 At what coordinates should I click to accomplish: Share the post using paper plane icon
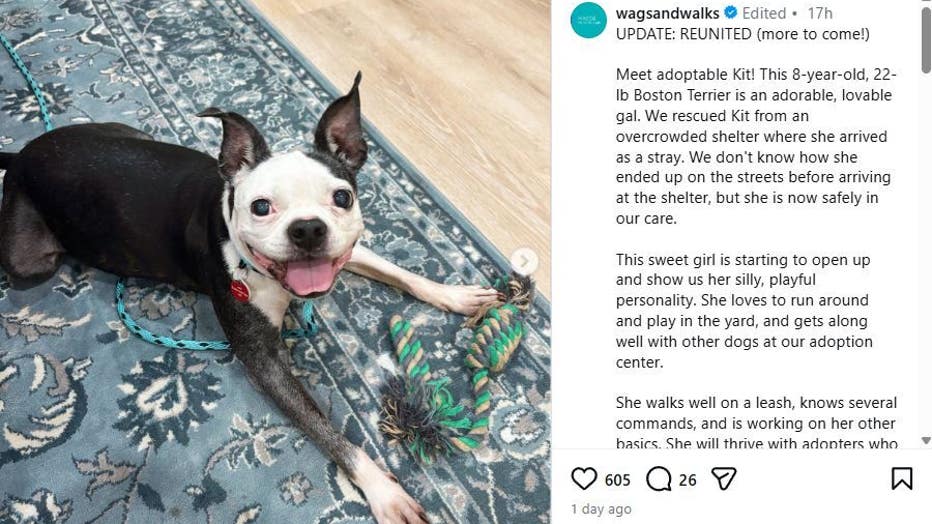[724, 478]
